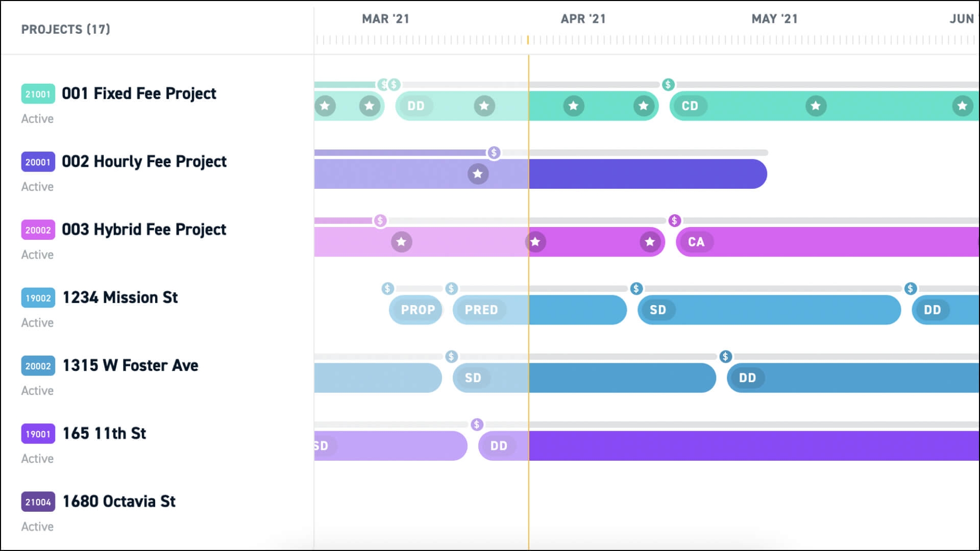Open the 1680 Octavia St project

118,501
